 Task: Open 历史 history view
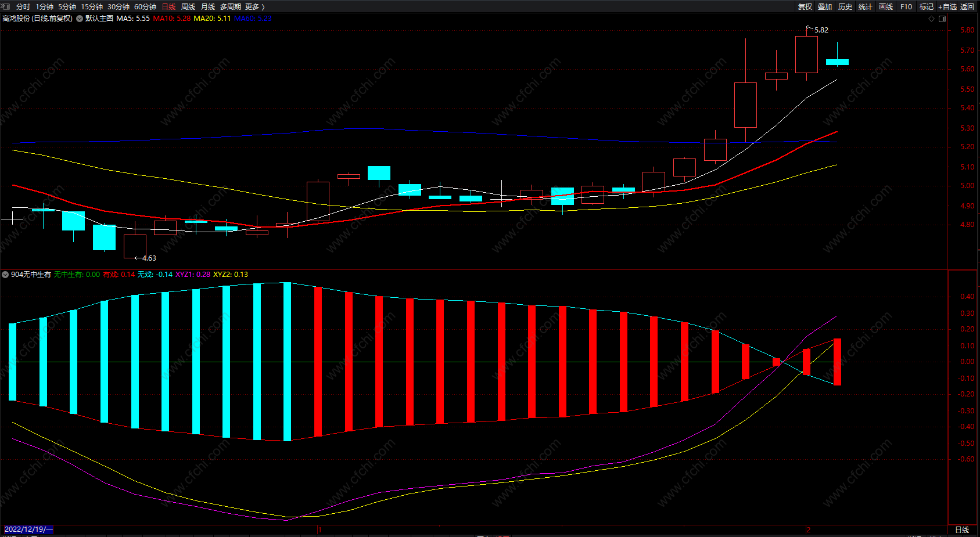[845, 7]
